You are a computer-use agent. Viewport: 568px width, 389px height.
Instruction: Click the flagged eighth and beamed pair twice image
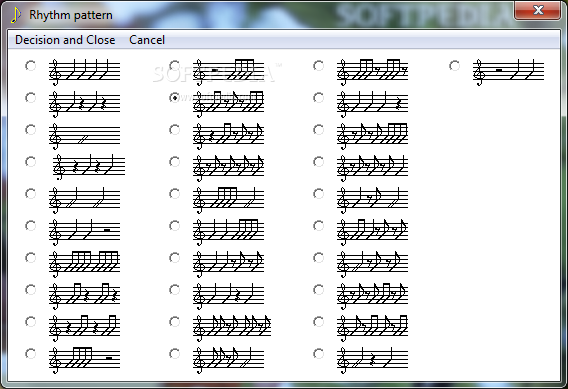coord(372,328)
